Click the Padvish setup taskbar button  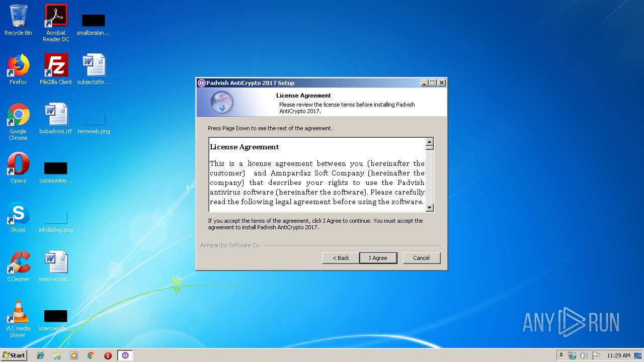click(x=125, y=355)
